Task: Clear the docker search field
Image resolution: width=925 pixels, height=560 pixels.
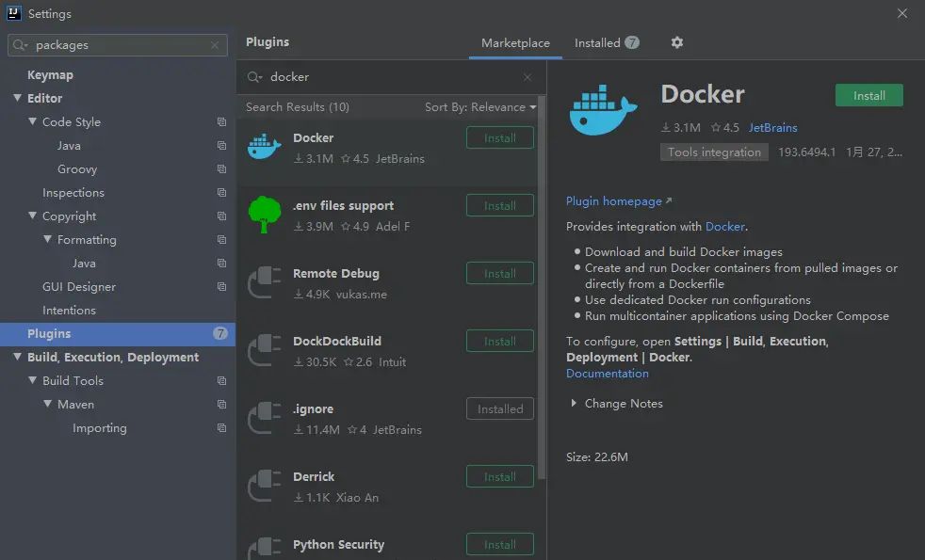Action: point(527,76)
